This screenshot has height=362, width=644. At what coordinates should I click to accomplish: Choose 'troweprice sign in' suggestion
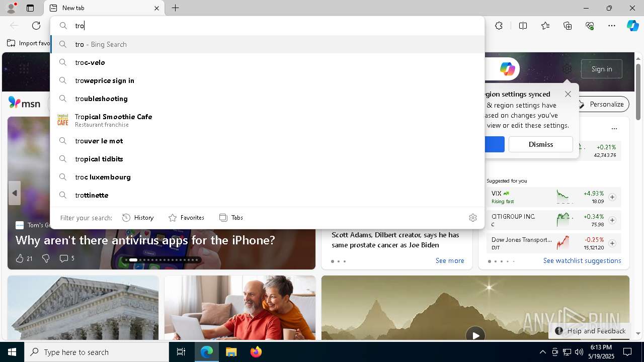267,80
